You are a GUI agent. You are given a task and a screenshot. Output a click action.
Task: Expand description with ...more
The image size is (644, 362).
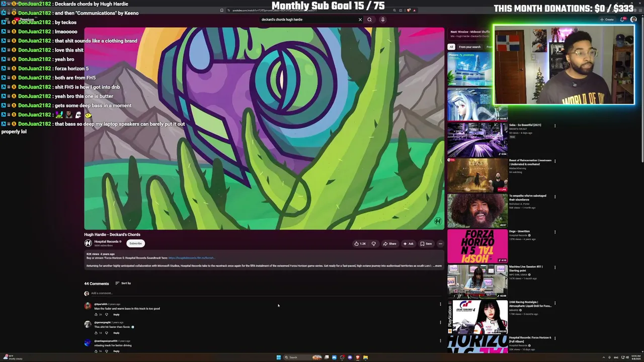pos(437,265)
